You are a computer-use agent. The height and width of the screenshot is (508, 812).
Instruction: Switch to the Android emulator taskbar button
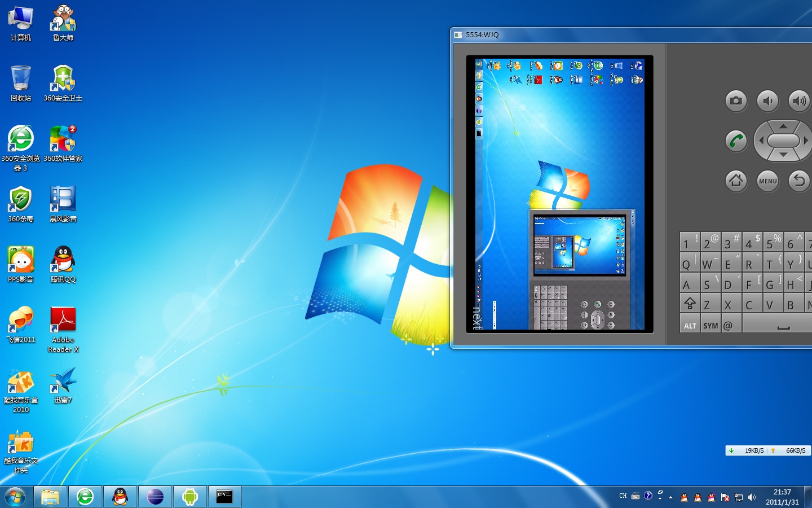[190, 497]
